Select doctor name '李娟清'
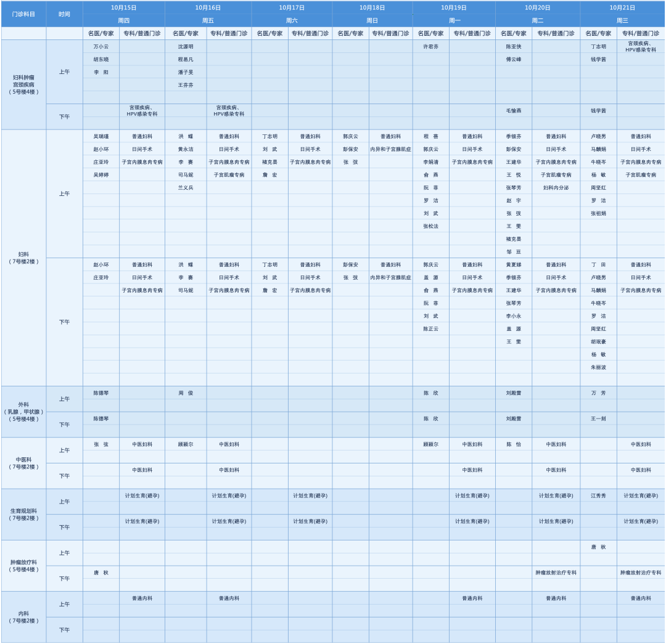This screenshot has height=644, width=666. [430, 162]
